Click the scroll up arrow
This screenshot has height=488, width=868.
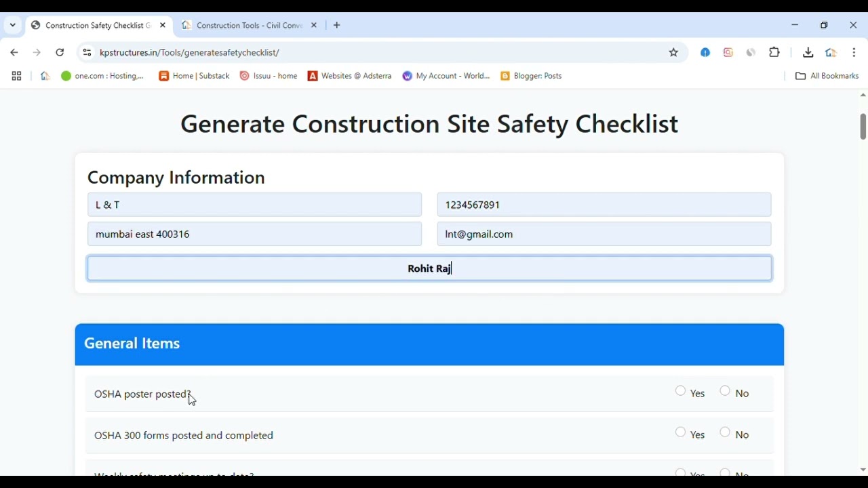click(863, 96)
